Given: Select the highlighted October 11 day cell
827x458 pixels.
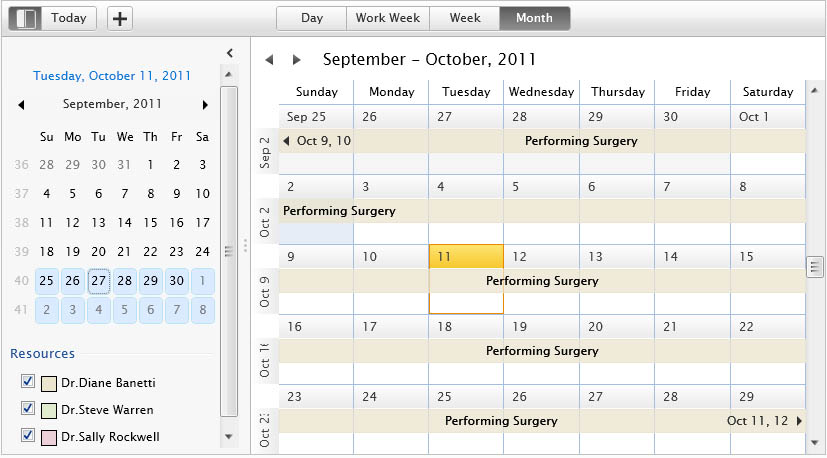Looking at the screenshot, I should (466, 279).
